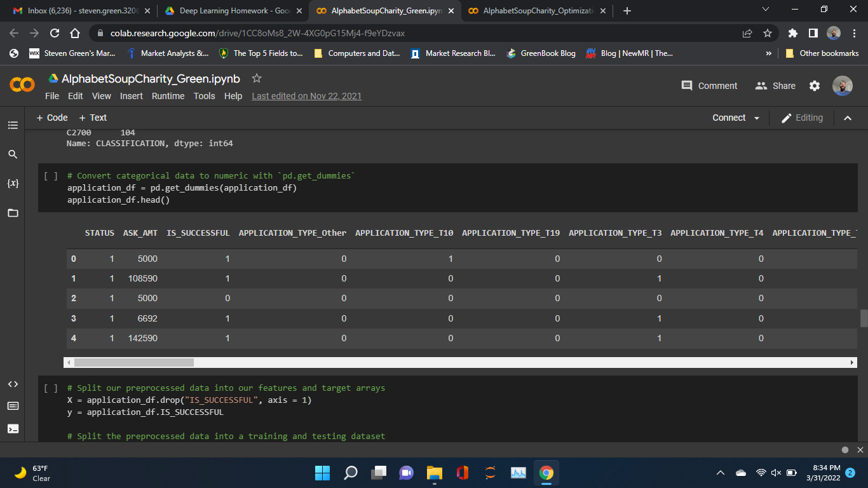Open the Variables {x} panel
868x488 pixels.
coord(13,184)
